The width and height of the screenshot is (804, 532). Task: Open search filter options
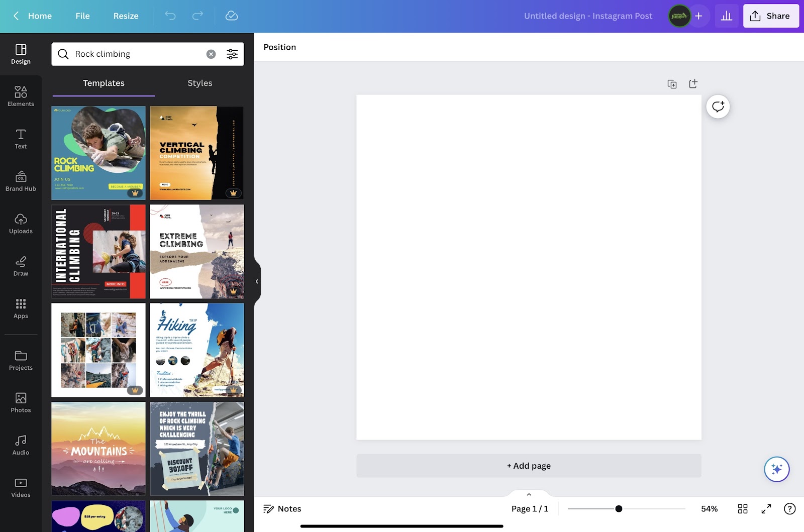coord(232,54)
